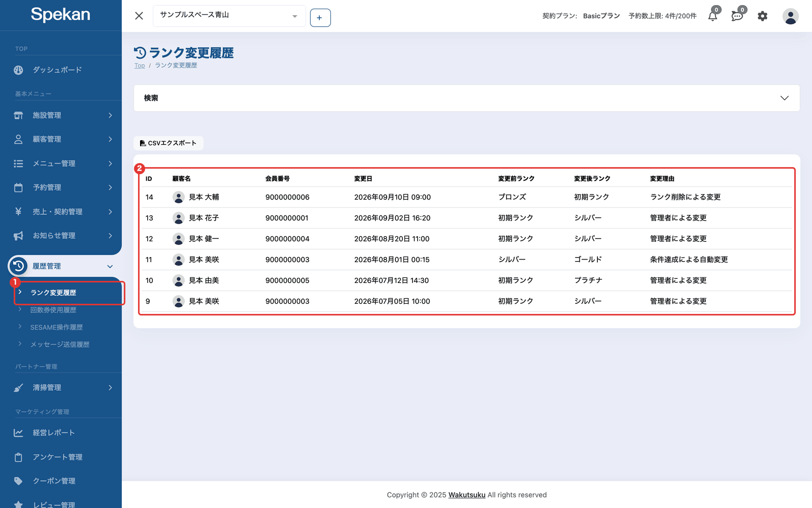Image resolution: width=812 pixels, height=508 pixels.
Task: Open the サンプルスペース青山 space dropdown
Action: (229, 16)
